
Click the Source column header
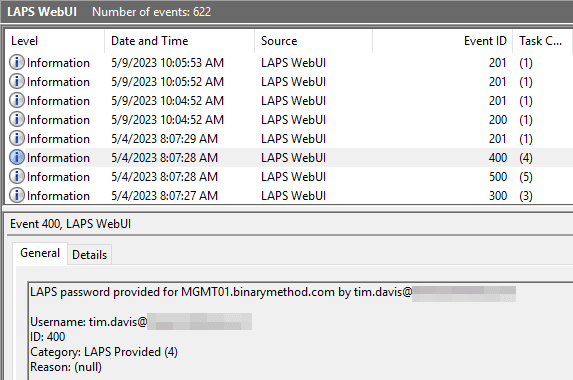(314, 41)
